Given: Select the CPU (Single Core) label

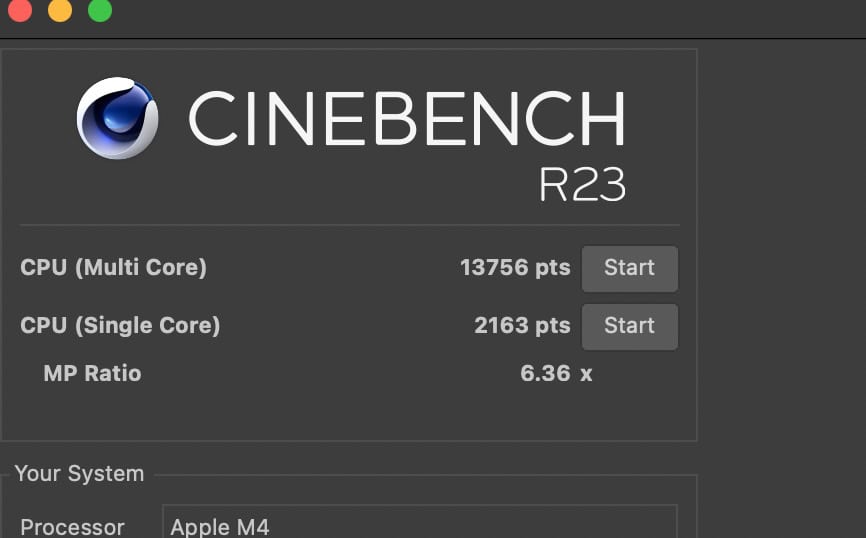Looking at the screenshot, I should [x=120, y=326].
